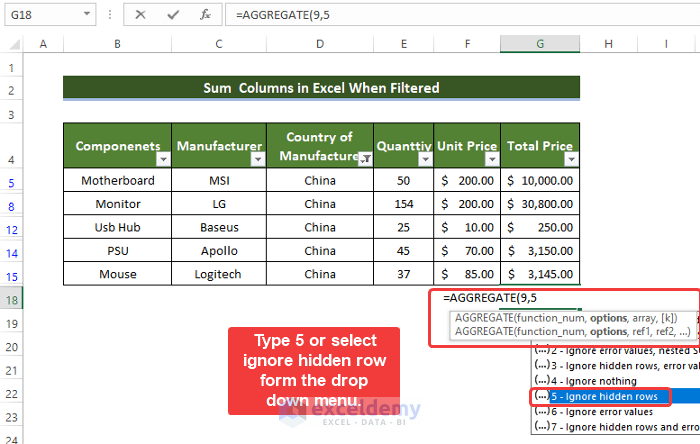Image resolution: width=700 pixels, height=444 pixels.
Task: Open Insert Function via the fx icon
Action: tap(205, 16)
